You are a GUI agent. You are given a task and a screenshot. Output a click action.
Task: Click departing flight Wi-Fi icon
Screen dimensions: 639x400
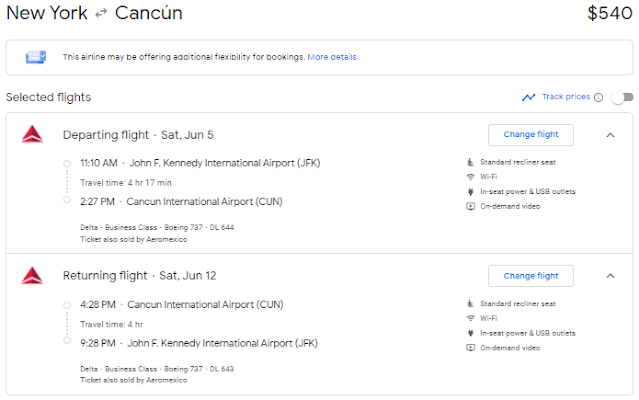(470, 177)
